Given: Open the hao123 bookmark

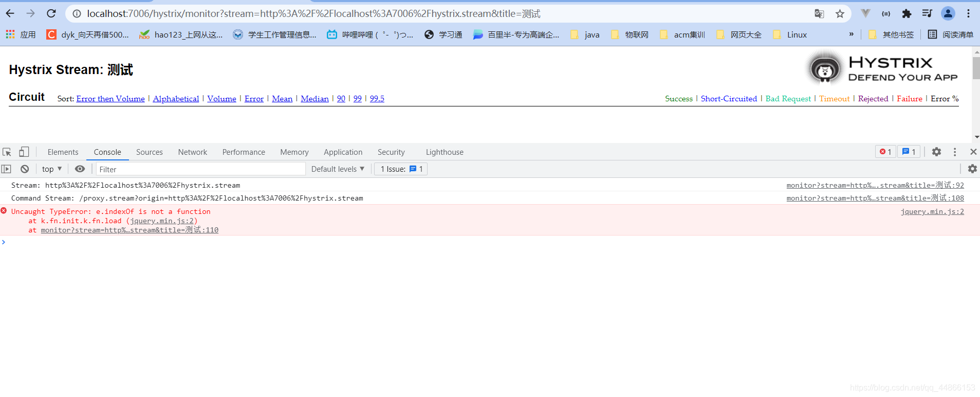Looking at the screenshot, I should tap(181, 34).
